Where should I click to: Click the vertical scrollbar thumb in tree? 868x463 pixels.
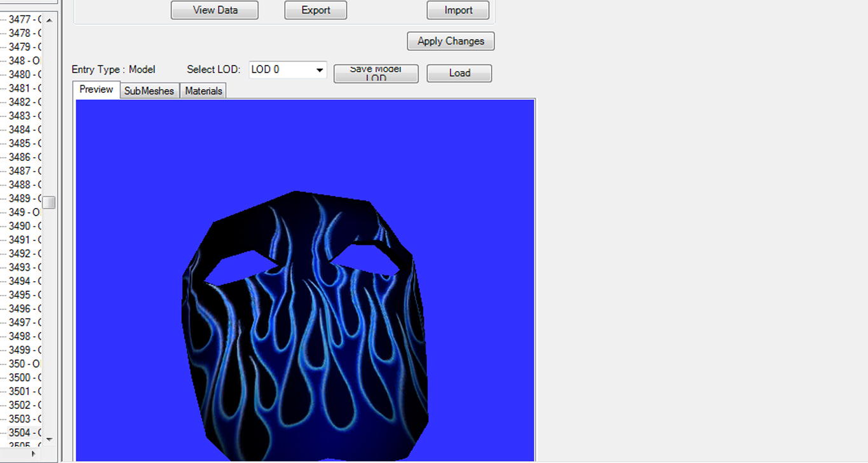49,202
